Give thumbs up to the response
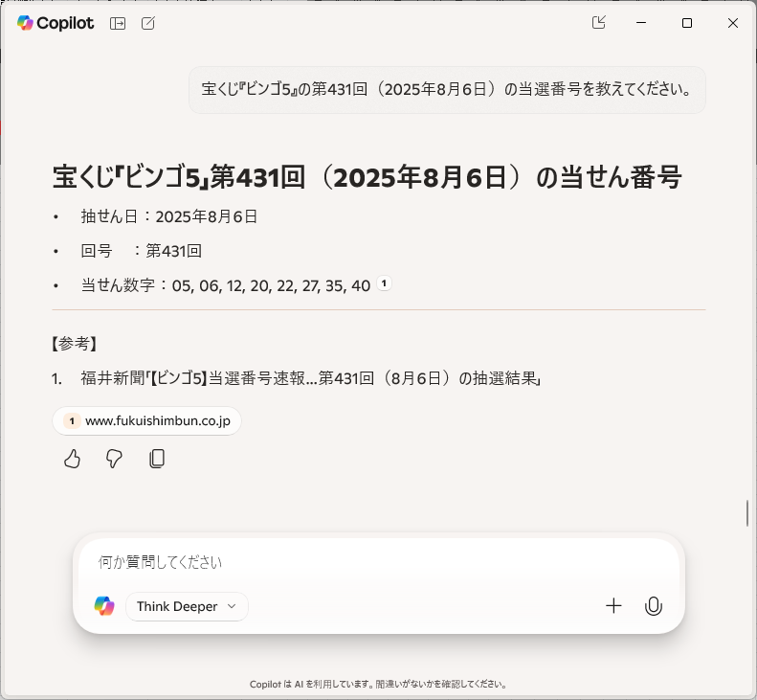 [x=72, y=459]
